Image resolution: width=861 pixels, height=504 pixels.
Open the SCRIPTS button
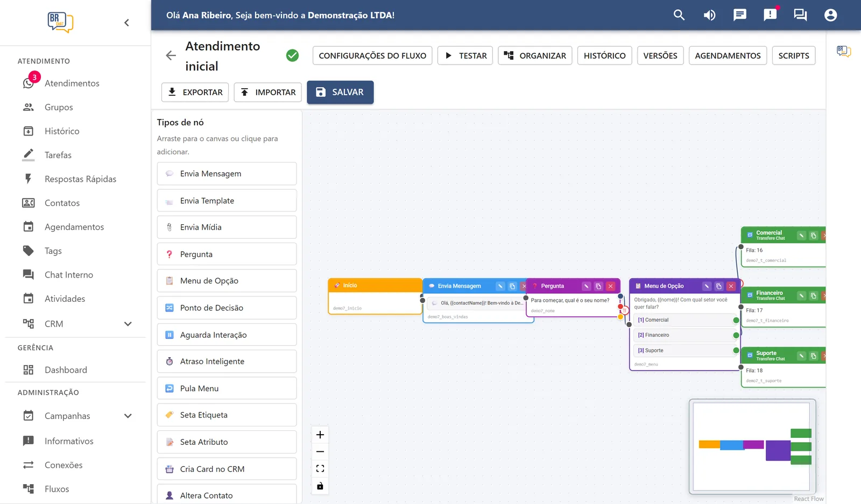click(x=794, y=55)
